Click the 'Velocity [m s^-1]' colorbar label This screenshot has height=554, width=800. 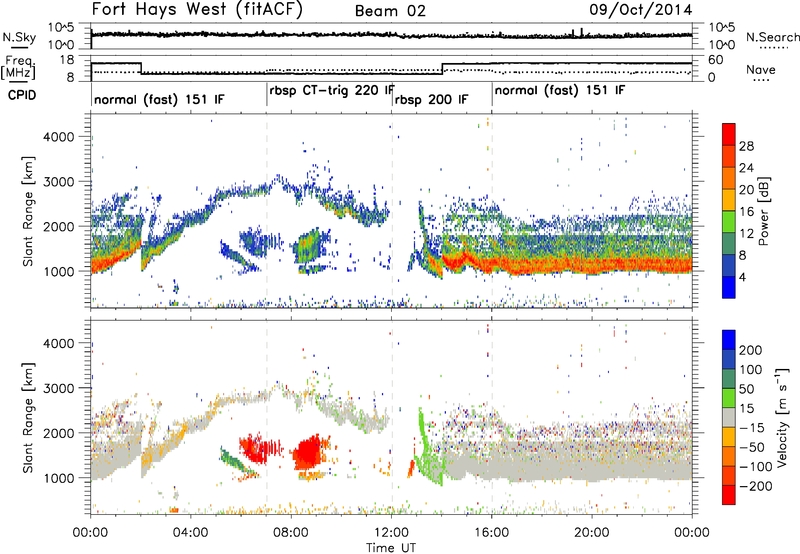point(782,417)
